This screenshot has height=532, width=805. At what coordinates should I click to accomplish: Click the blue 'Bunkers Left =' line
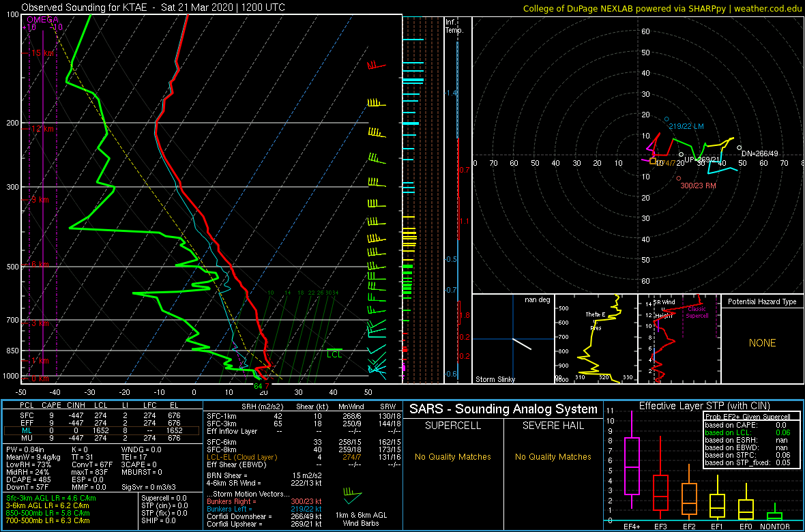pyautogui.click(x=265, y=509)
